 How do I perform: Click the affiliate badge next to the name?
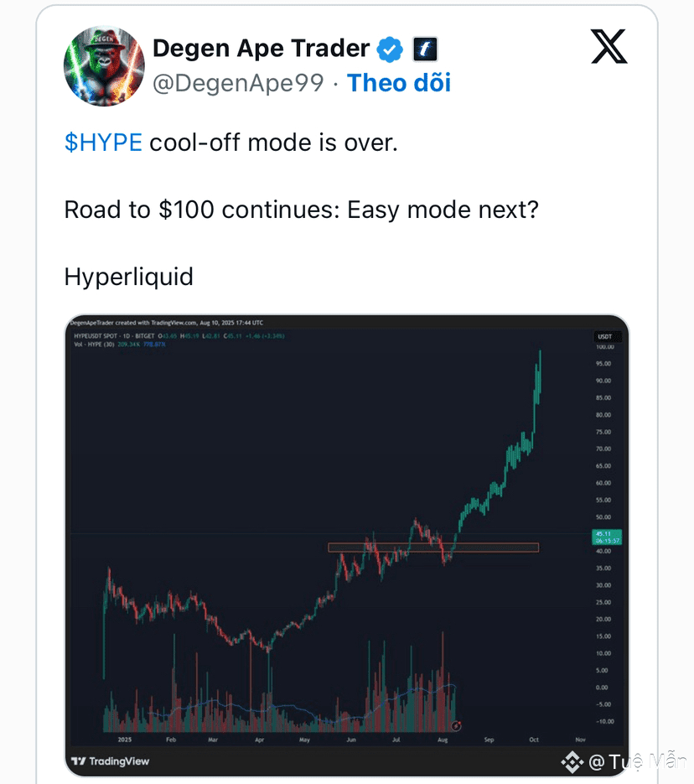coord(425,49)
